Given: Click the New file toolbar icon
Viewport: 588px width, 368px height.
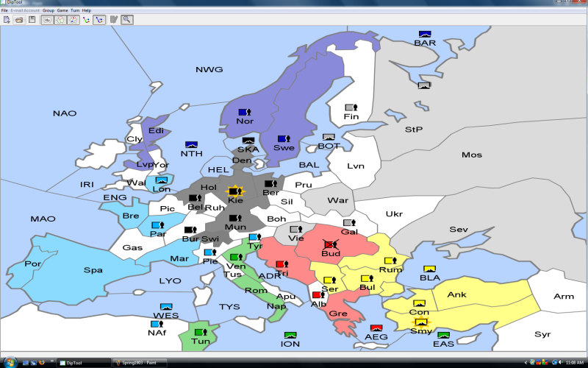Looking at the screenshot, I should tap(5, 19).
